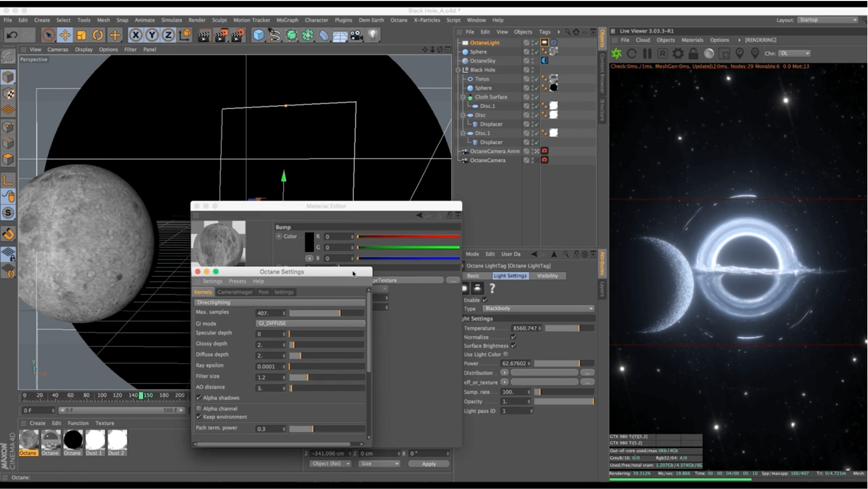The width and height of the screenshot is (868, 489).
Task: Open the Presets menu in Octane Settings
Action: coord(237,281)
